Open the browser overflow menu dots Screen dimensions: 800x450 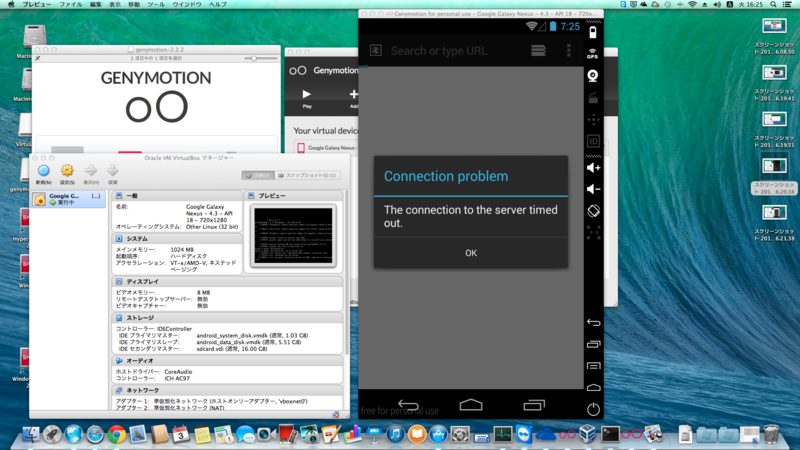coord(568,51)
